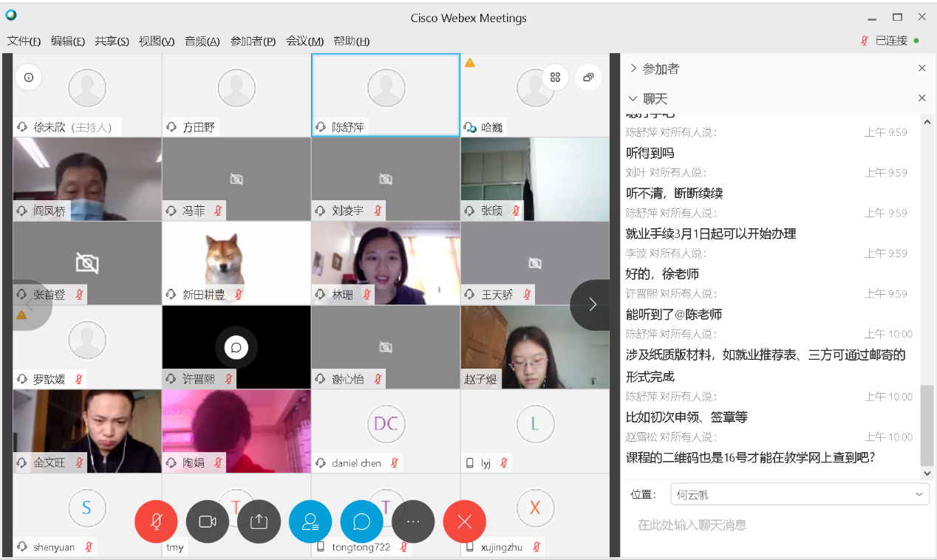This screenshot has height=560, width=937.
Task: Unmute the microphone
Action: (156, 522)
